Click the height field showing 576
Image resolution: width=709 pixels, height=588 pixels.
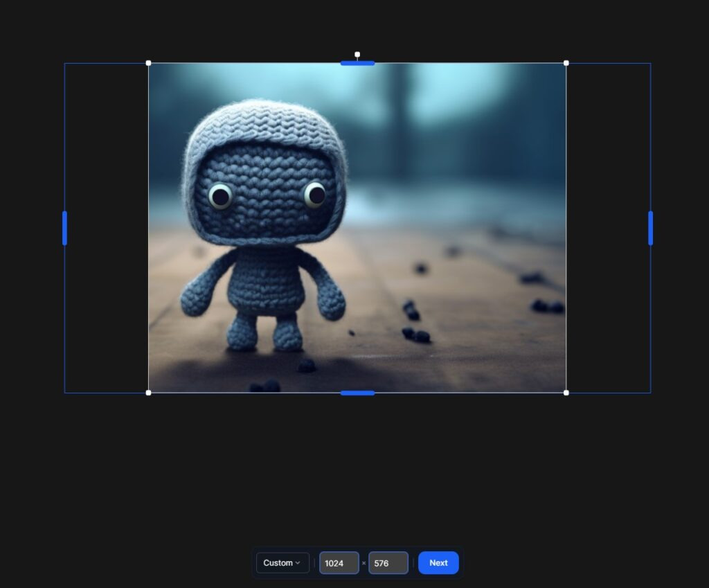pyautogui.click(x=388, y=562)
